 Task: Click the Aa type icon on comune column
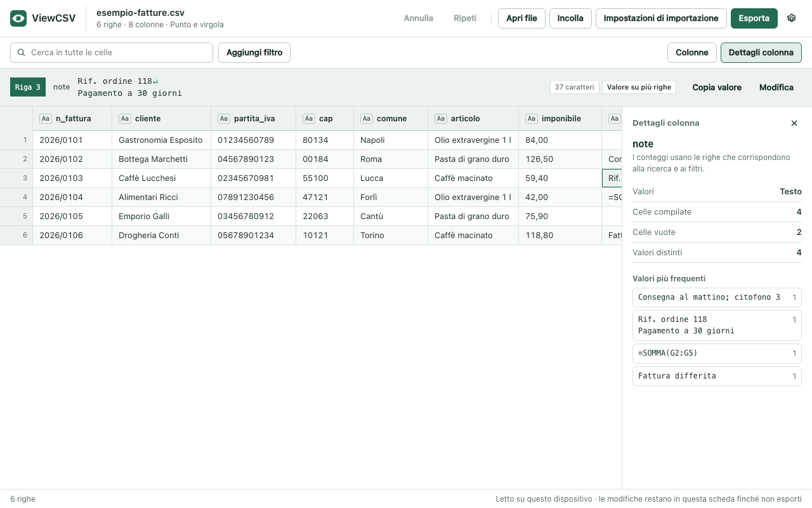click(367, 119)
